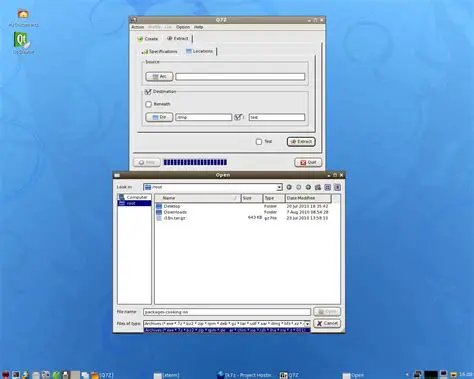This screenshot has width=474, height=379.
Task: Enable the Test checkbox
Action: (x=259, y=142)
